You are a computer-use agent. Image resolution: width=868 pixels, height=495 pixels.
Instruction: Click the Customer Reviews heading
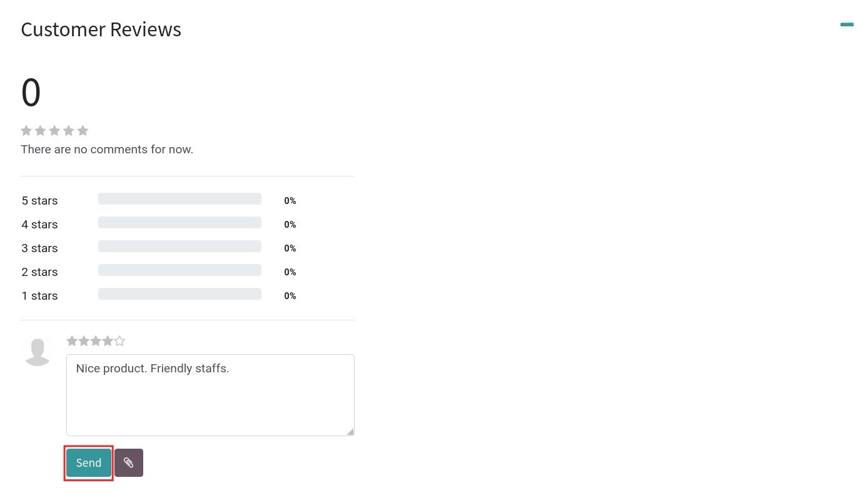click(101, 29)
